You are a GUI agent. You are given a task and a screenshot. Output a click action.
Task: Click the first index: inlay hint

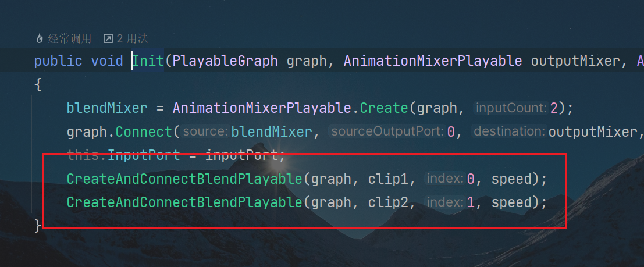[445, 179]
